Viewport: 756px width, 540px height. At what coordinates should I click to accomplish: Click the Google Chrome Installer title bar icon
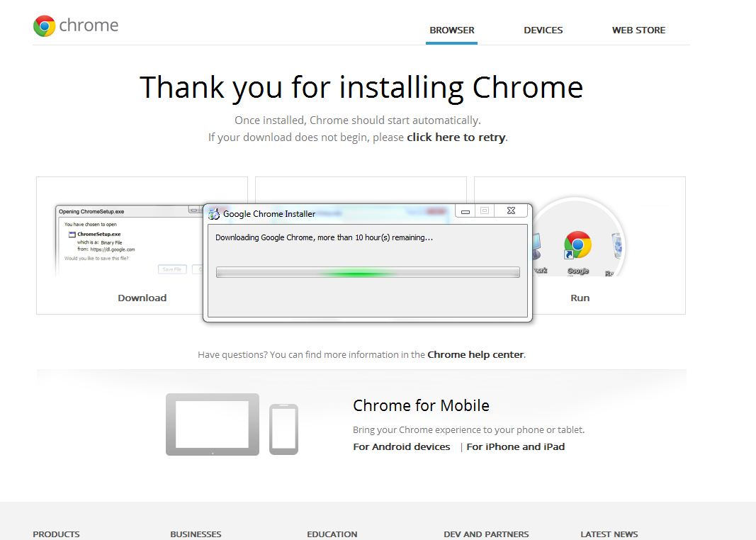click(x=213, y=213)
